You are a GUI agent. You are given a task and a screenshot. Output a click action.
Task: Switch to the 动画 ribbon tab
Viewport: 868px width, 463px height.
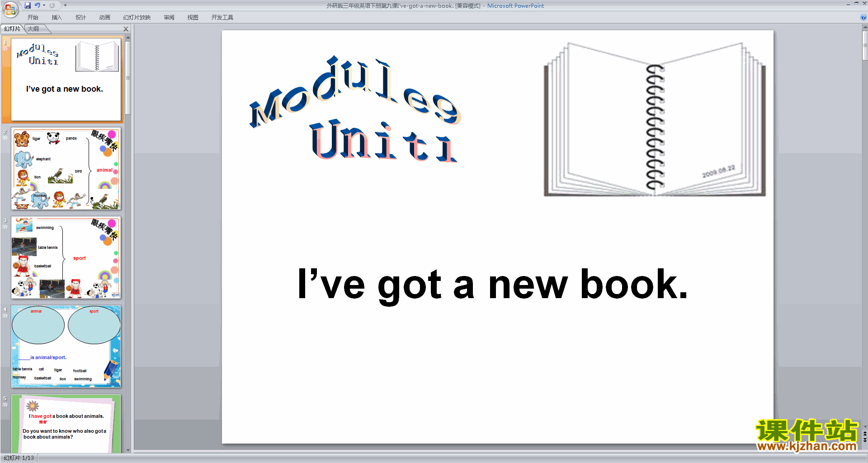104,18
